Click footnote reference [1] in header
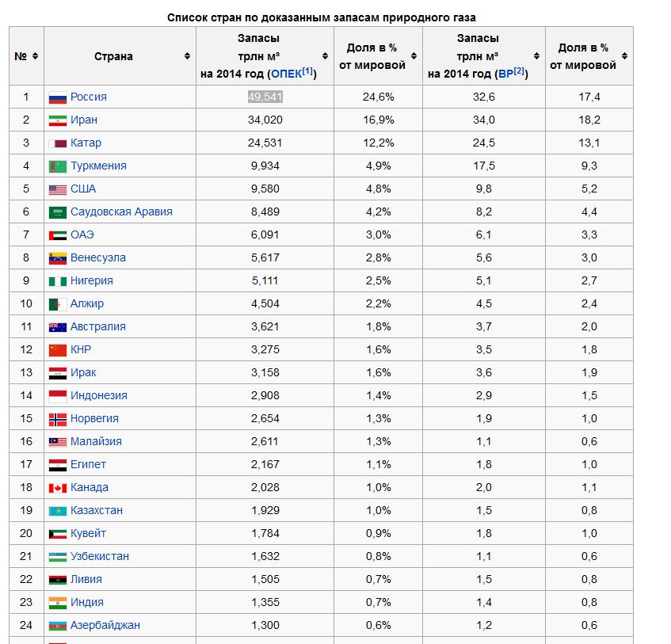This screenshot has height=644, width=671. (x=308, y=71)
